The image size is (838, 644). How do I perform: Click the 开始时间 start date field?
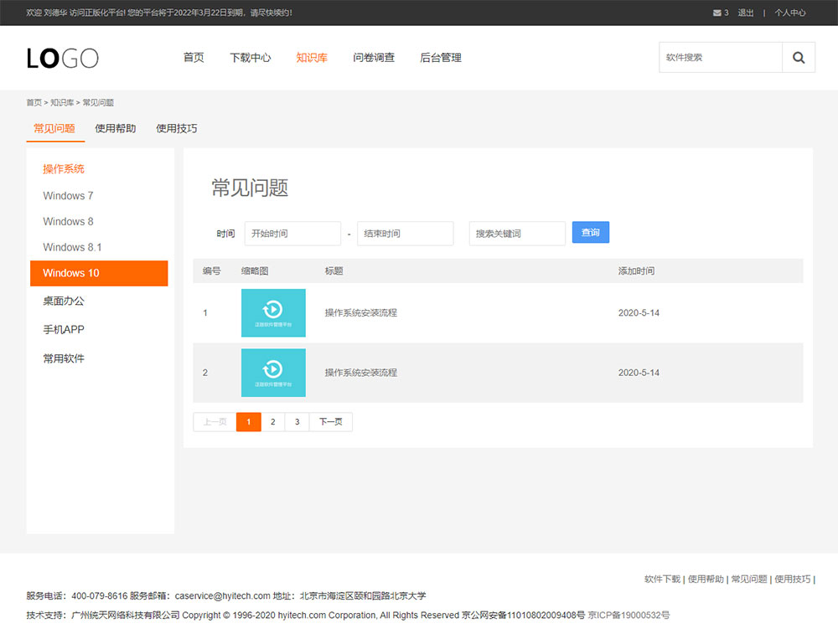(x=292, y=234)
